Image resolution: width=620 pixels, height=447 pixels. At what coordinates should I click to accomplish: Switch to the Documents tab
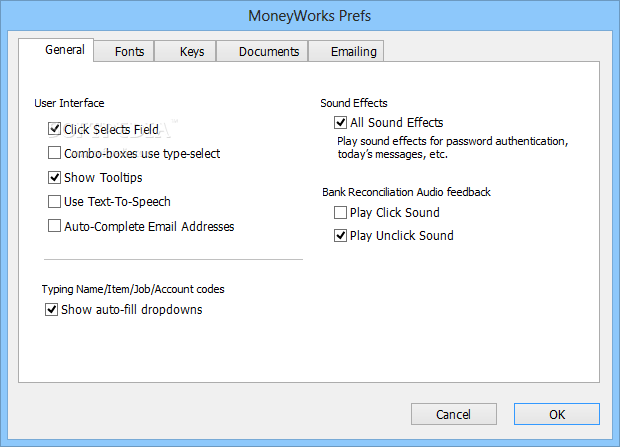click(262, 51)
